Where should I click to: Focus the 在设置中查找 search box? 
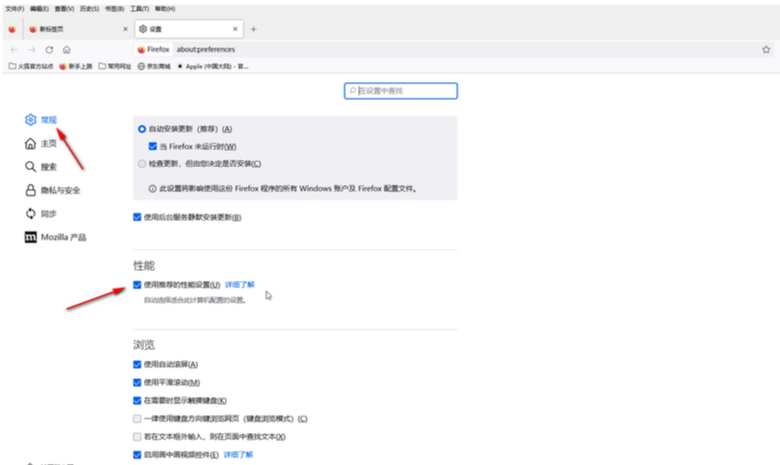click(401, 91)
